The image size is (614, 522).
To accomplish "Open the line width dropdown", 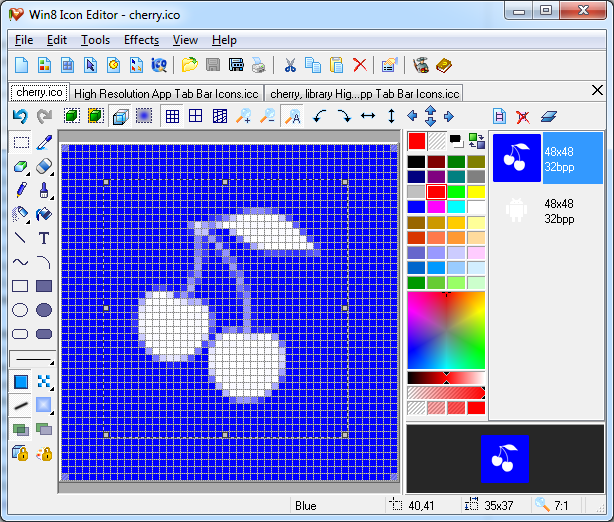I will (33, 359).
